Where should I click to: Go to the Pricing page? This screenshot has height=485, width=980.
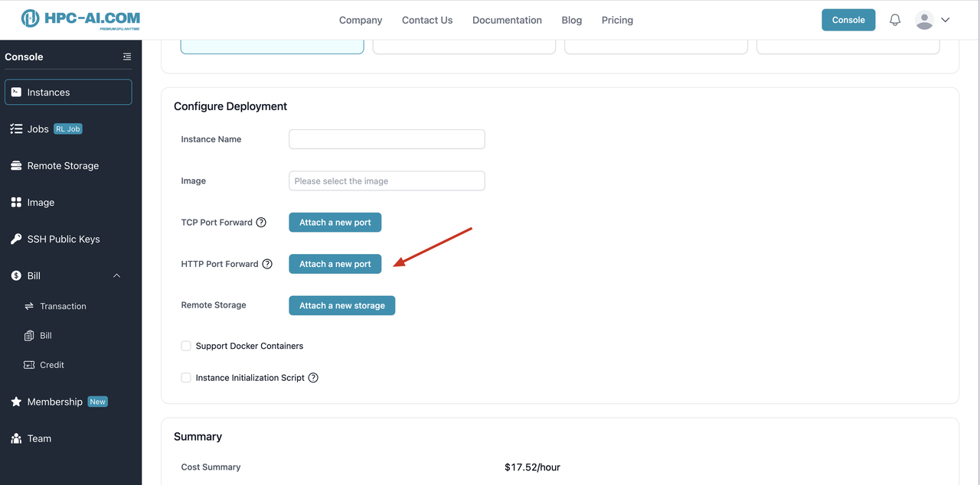click(x=617, y=20)
